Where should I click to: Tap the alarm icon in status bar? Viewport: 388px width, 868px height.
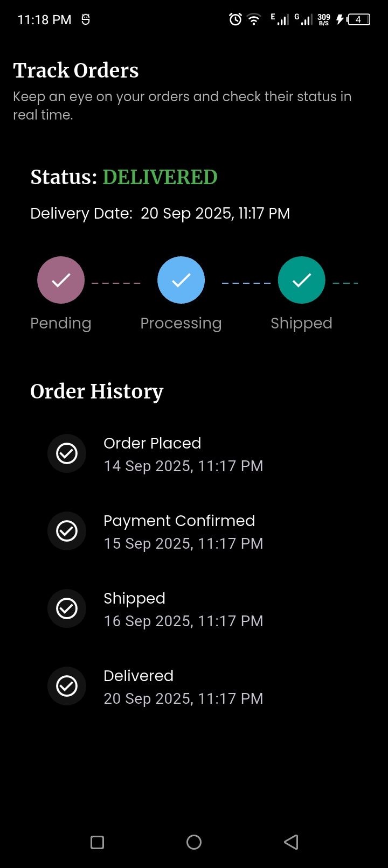pos(235,20)
